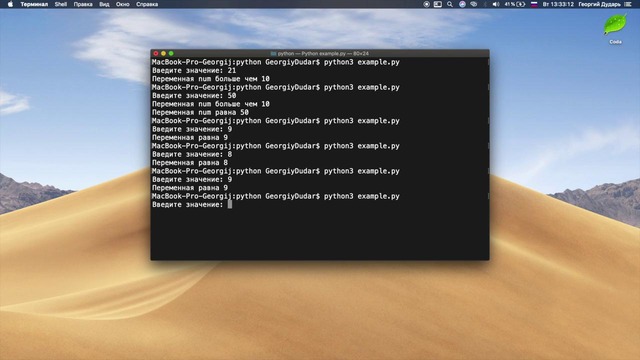The width and height of the screenshot is (640, 360).
Task: Click the date and time Вт 13:33:12
Action: tap(558, 4)
